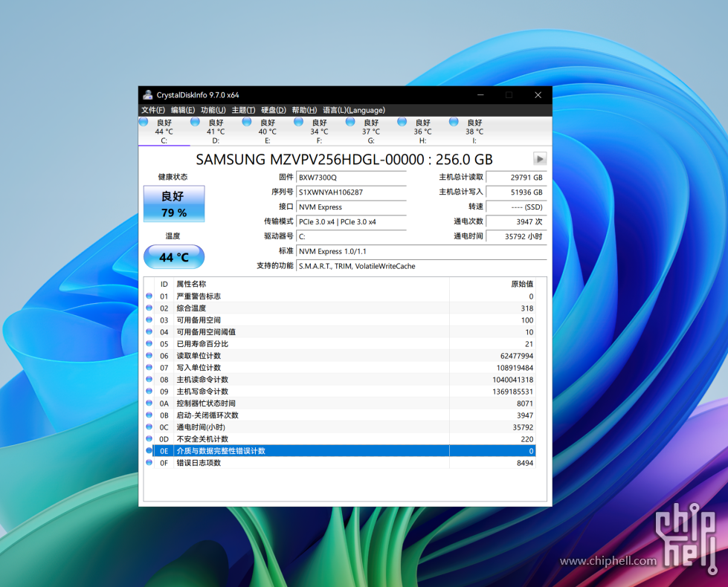Select drive I: health status icon
728x587 pixels.
(x=454, y=122)
